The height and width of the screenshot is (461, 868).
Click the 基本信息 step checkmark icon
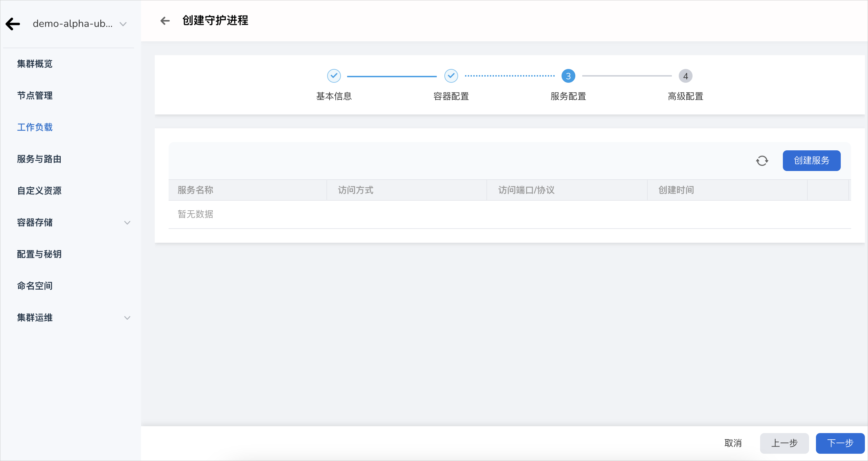coord(334,76)
